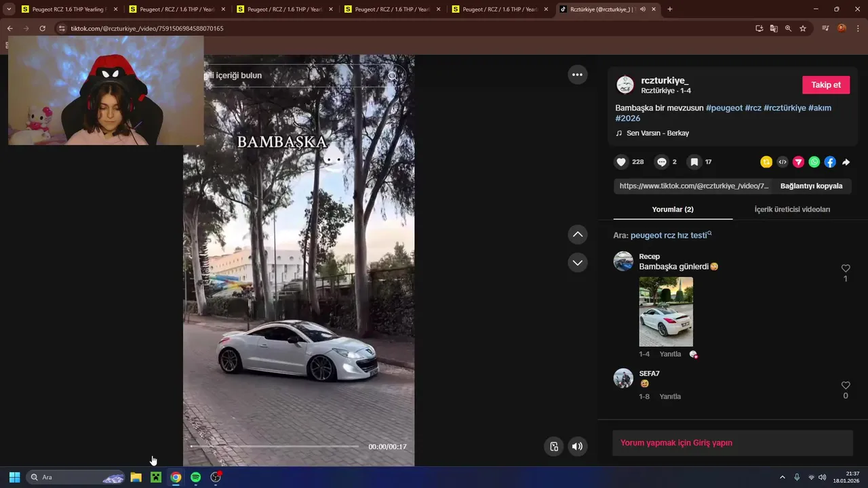
Task: Open the #peugeot hashtag
Action: [724, 108]
